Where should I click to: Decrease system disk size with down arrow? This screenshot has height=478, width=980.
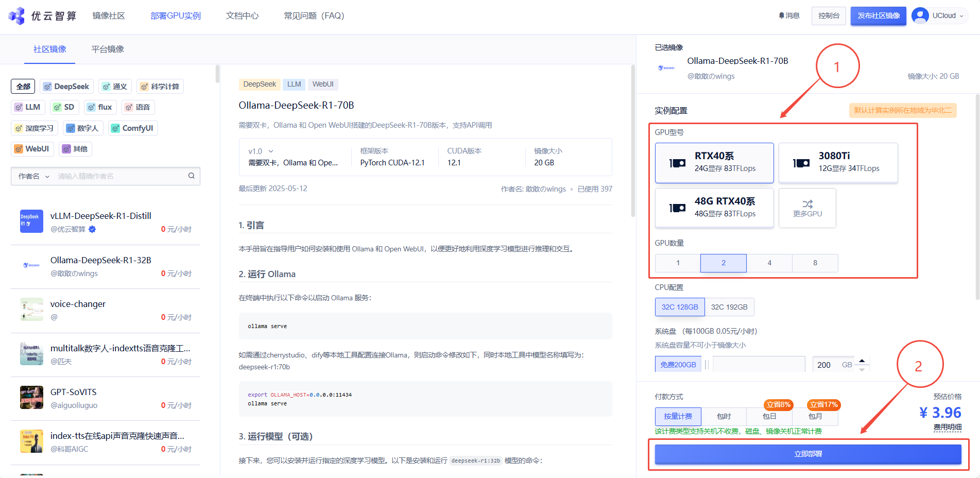pos(862,369)
